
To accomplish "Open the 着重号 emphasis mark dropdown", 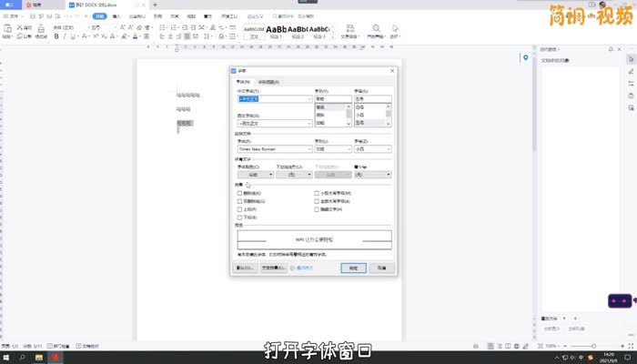I will 373,175.
